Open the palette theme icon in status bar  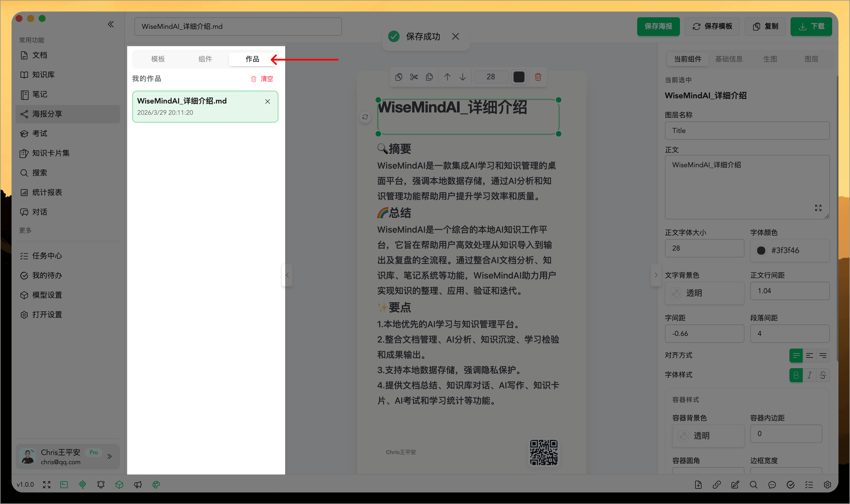(156, 485)
